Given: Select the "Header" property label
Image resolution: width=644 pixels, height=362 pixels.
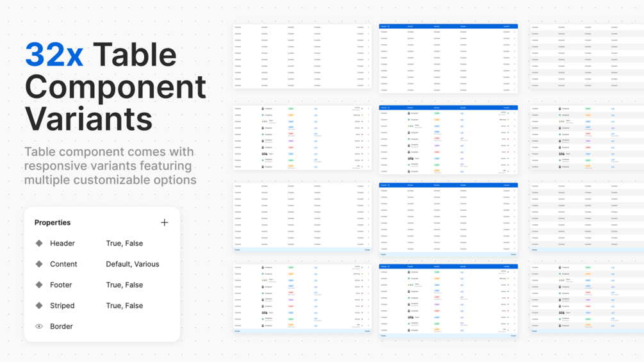Looking at the screenshot, I should click(x=62, y=243).
